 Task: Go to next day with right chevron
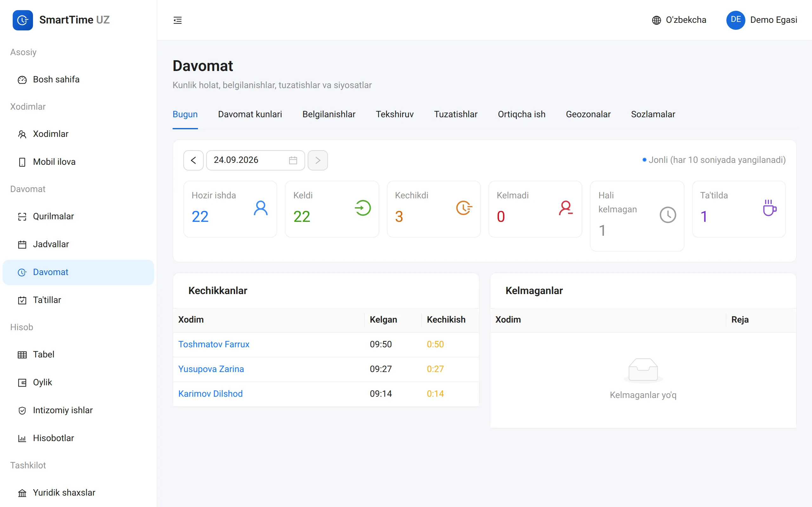318,160
